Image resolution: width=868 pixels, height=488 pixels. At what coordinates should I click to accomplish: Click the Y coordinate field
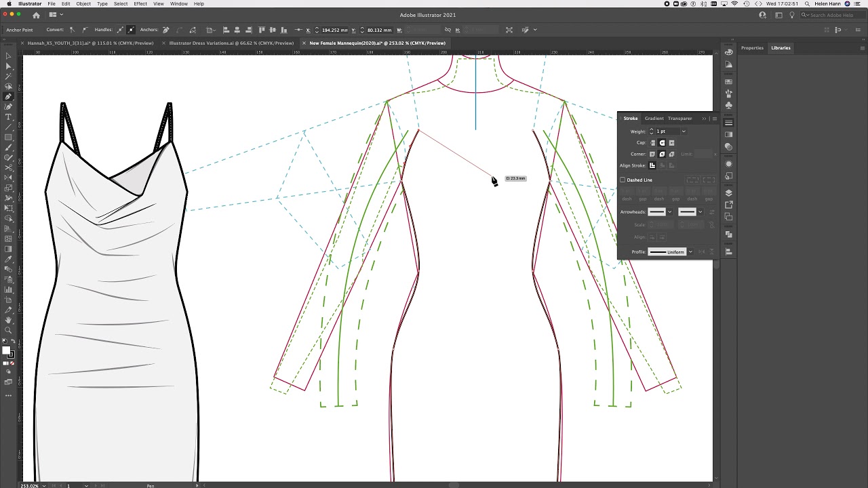point(380,30)
